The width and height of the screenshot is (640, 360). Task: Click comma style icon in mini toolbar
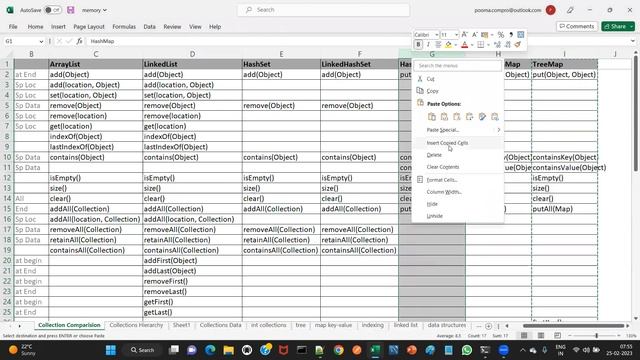(511, 35)
